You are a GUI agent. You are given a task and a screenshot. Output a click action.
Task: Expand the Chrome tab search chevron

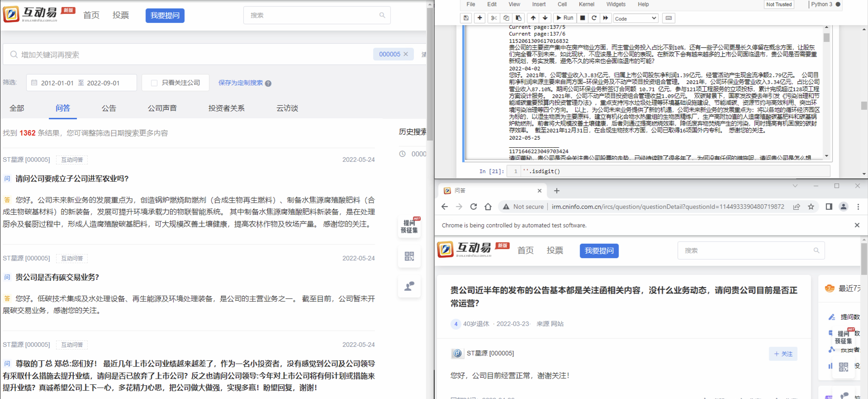pos(795,186)
